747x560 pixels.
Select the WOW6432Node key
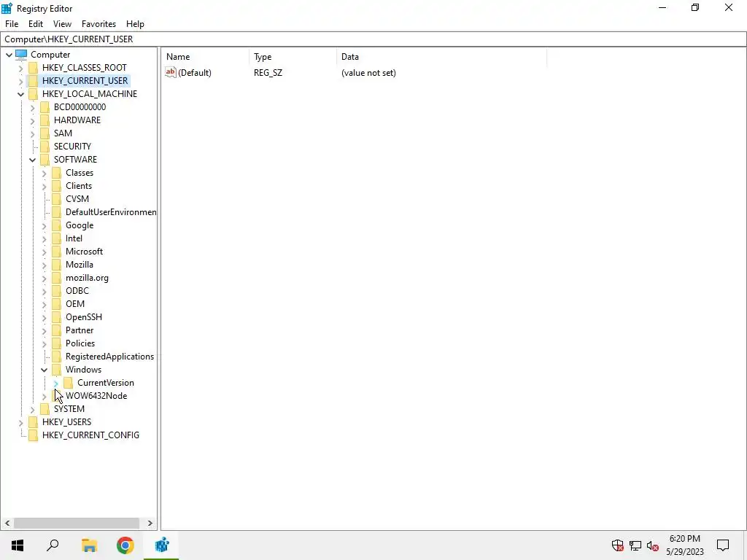tap(96, 396)
